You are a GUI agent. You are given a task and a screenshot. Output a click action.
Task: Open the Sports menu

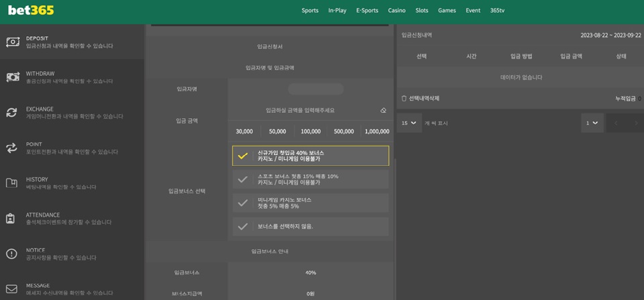pos(310,11)
